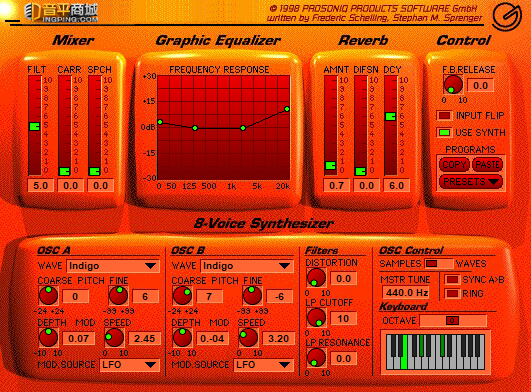Enable the INPUT FLIP toggle
Image resolution: width=531 pixels, height=392 pixels.
[x=444, y=116]
